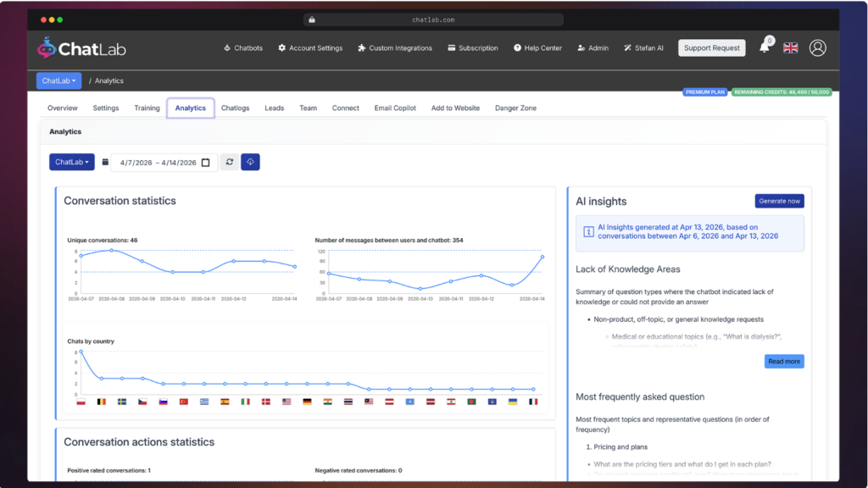Open the Help Center
Screen dimensions: 868x488
click(537, 48)
